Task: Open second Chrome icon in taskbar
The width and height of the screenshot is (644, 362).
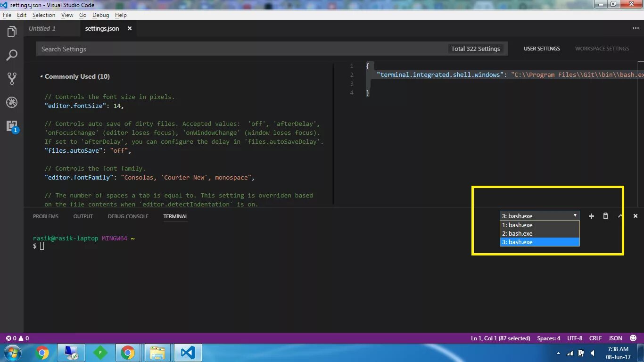Action: point(127,353)
